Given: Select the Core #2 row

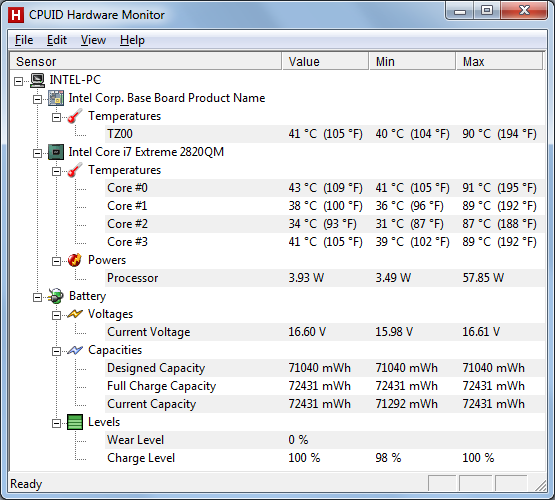Looking at the screenshot, I should coord(325,224).
